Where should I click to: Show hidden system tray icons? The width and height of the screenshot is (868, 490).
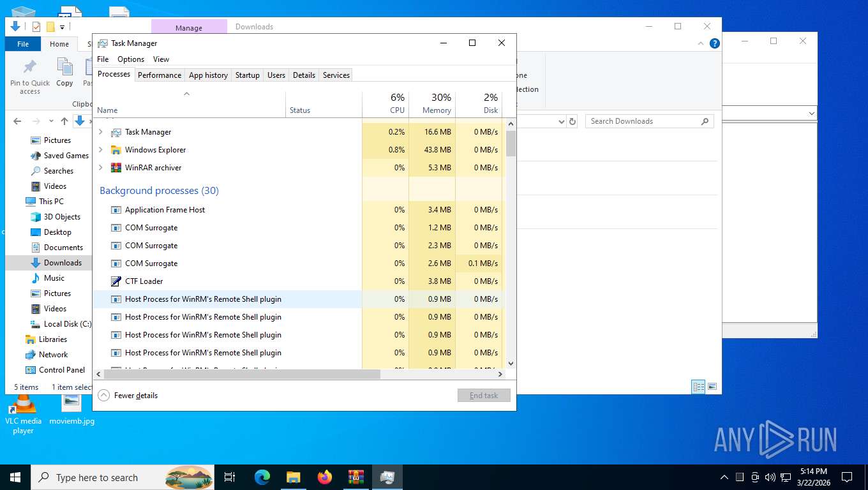click(724, 477)
